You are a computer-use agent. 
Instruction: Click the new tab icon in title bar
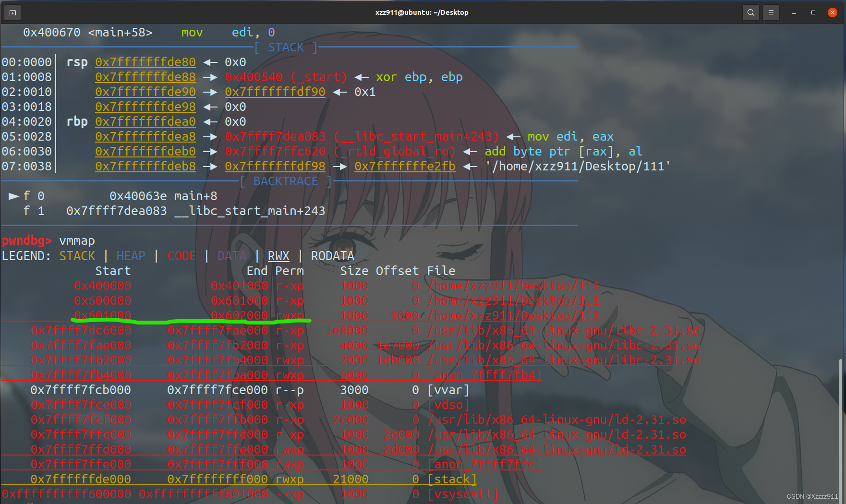tap(12, 12)
